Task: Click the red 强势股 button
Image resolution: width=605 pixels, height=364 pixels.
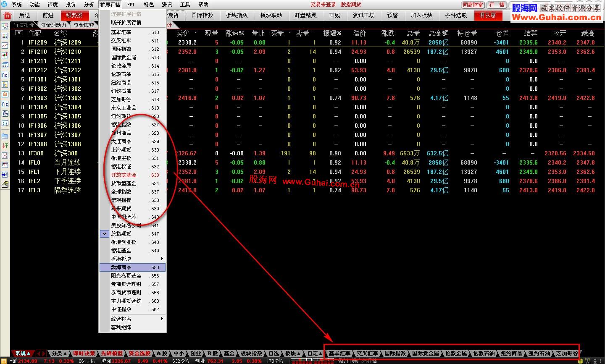Action: (74, 16)
